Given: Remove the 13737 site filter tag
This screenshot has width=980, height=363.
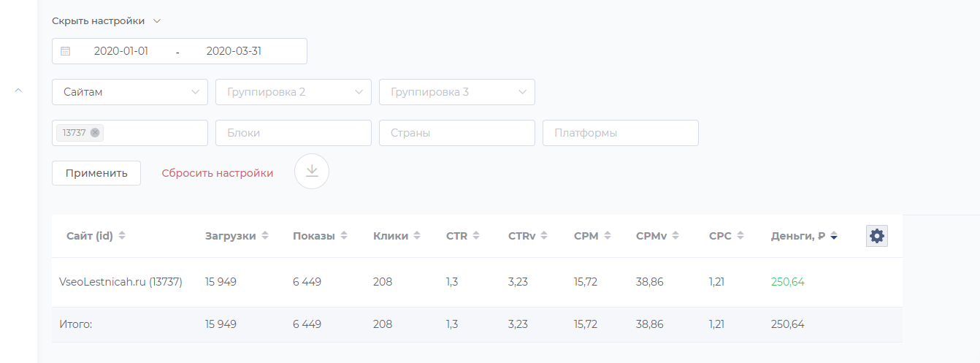Looking at the screenshot, I should click(95, 133).
